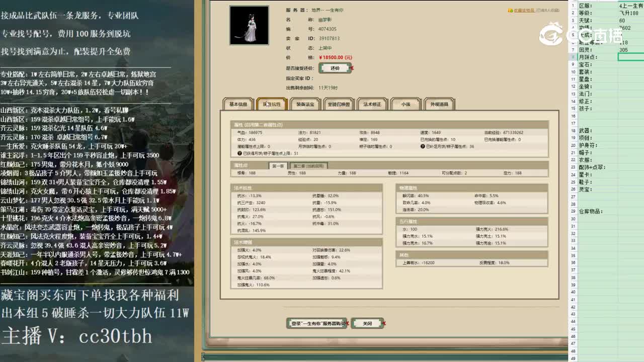Click the character portrait thumbnail
Image resolution: width=644 pixels, height=362 pixels.
pos(249,25)
